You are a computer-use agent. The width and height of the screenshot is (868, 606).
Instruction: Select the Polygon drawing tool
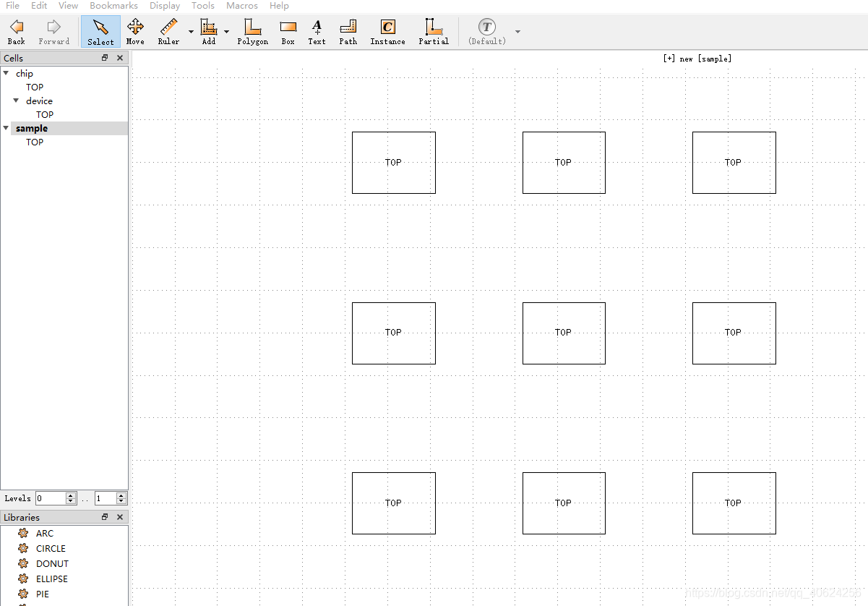(252, 31)
